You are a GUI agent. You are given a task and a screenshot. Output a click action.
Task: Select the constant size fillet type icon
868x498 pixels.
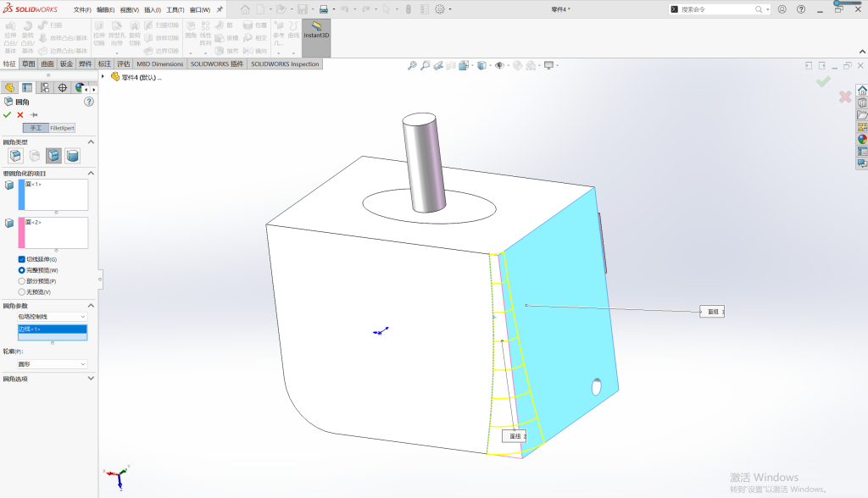(15, 156)
